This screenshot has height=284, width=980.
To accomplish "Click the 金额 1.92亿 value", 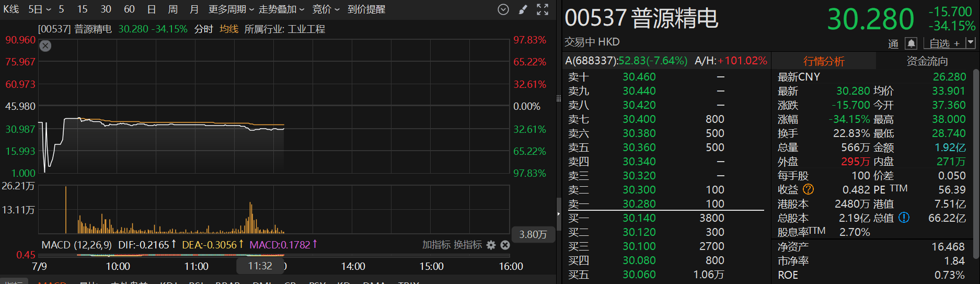I will coord(950,147).
